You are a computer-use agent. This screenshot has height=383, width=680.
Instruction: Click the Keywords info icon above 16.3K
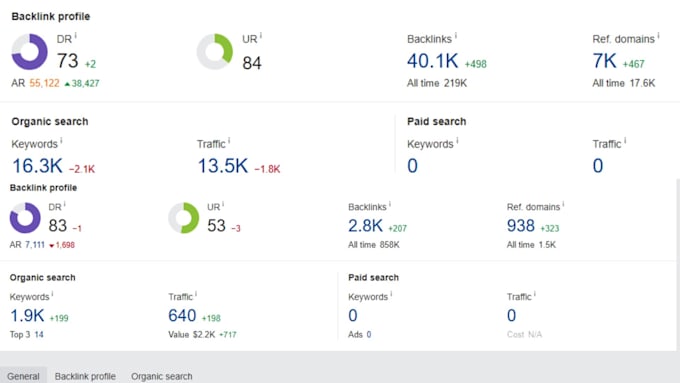point(61,141)
